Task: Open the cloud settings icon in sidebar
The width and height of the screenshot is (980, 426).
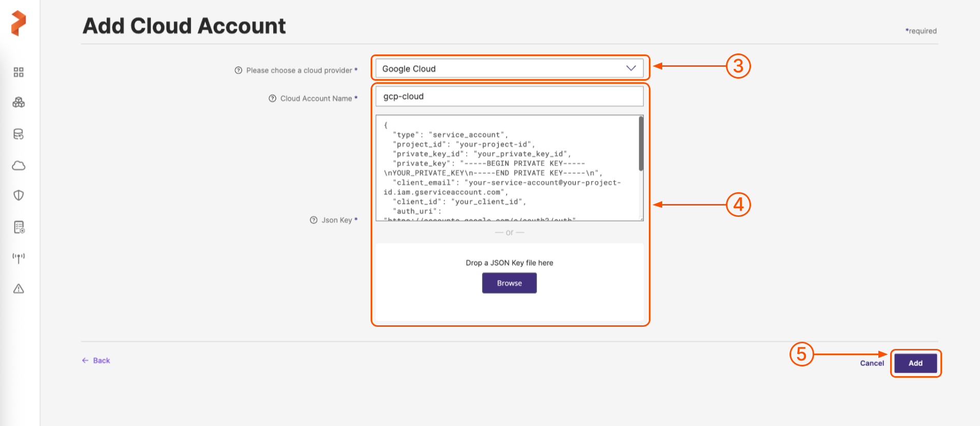Action: pos(18,165)
